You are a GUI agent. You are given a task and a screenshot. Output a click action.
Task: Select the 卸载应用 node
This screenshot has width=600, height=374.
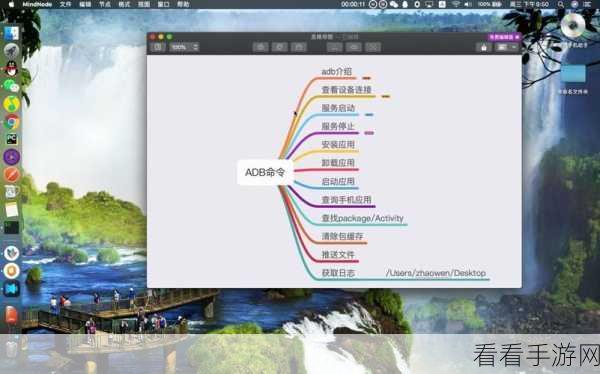click(x=338, y=163)
